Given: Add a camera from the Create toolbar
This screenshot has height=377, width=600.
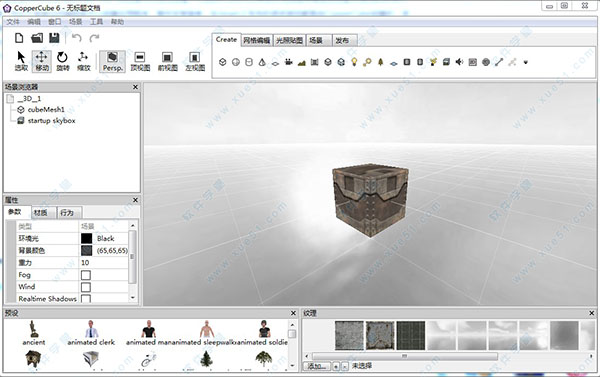Looking at the screenshot, I should pos(289,62).
